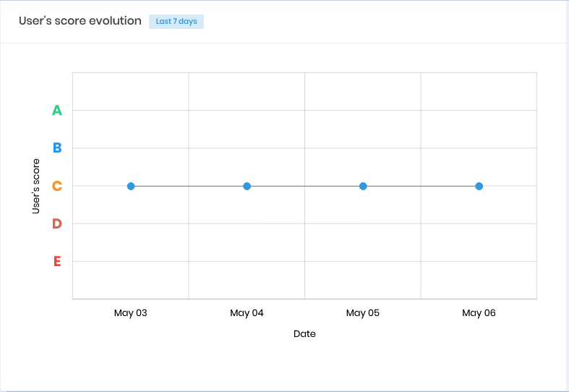Select the May 06 data point

pyautogui.click(x=479, y=186)
